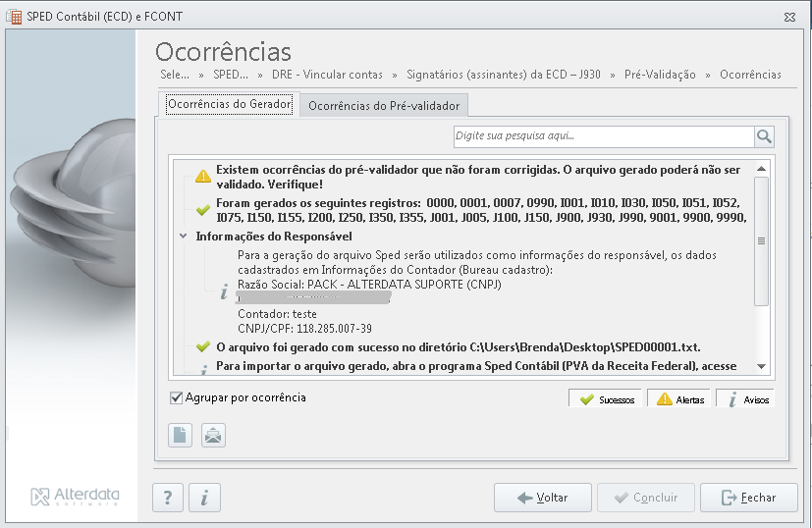Viewport: 812px width, 528px height.
Task: Toggle the Avisos filter button
Action: coord(745,399)
